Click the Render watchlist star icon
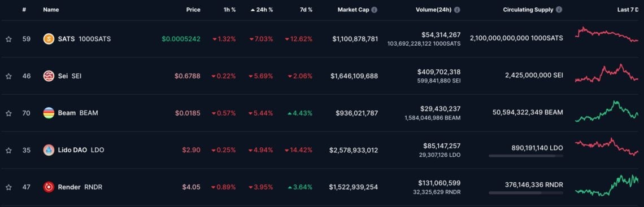The height and width of the screenshot is (207, 644). [8, 187]
